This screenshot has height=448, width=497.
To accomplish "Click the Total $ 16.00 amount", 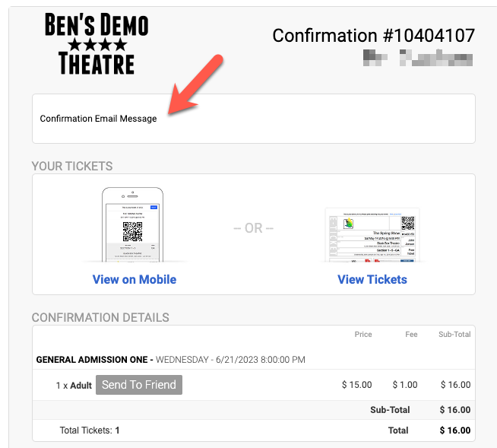I will tap(455, 431).
